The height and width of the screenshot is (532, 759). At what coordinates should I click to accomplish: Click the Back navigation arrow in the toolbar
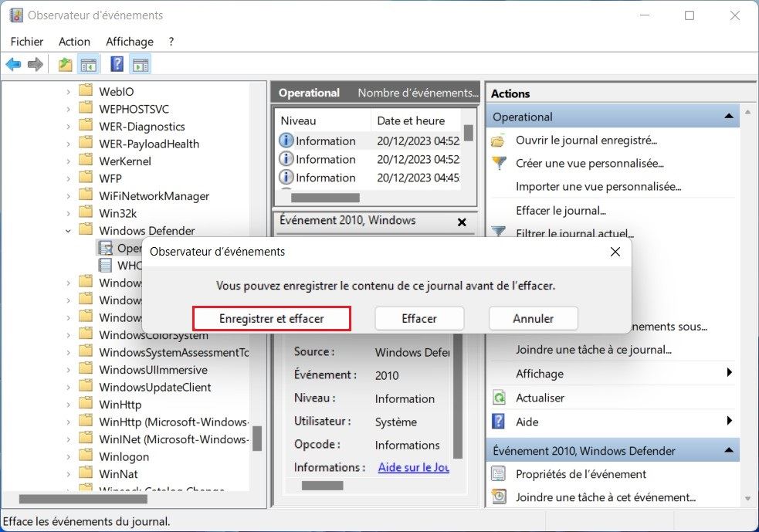(x=12, y=63)
